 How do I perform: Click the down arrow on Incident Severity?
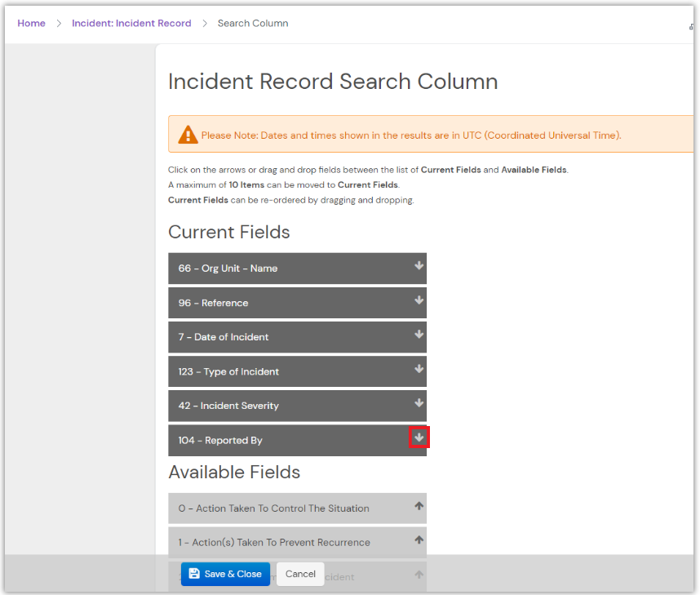419,403
